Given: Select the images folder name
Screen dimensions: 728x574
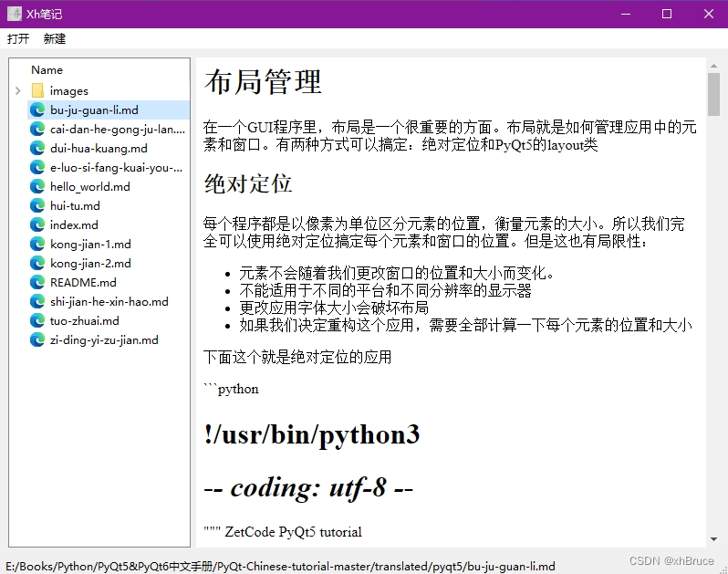Looking at the screenshot, I should click(x=68, y=91).
